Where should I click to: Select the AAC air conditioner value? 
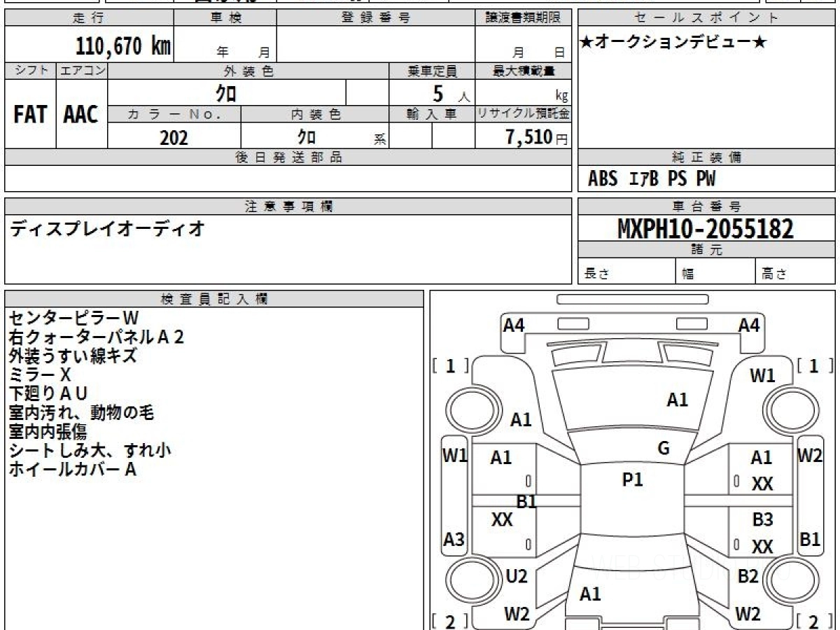(x=81, y=115)
